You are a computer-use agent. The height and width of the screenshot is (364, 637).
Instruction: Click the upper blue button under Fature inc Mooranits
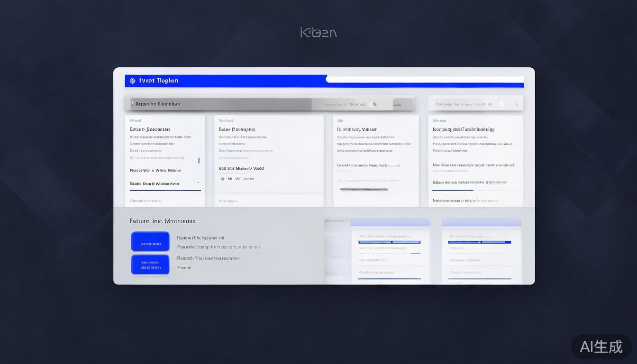[x=150, y=241]
